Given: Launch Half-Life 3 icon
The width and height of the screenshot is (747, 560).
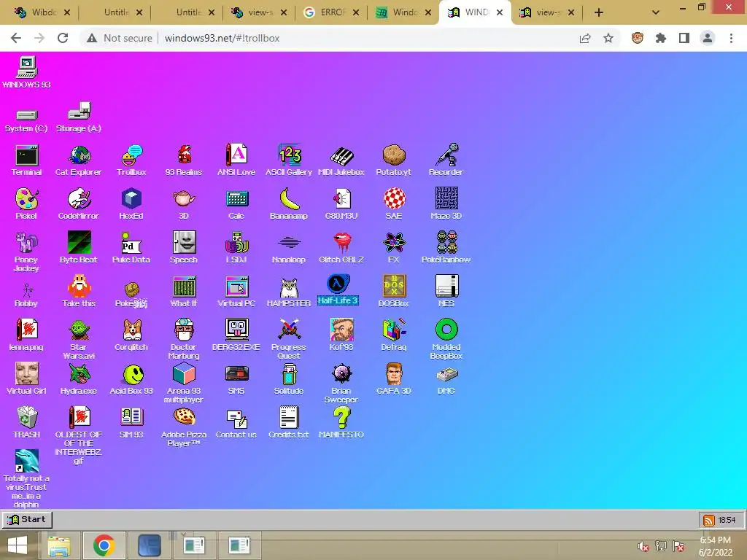Looking at the screenshot, I should [338, 289].
